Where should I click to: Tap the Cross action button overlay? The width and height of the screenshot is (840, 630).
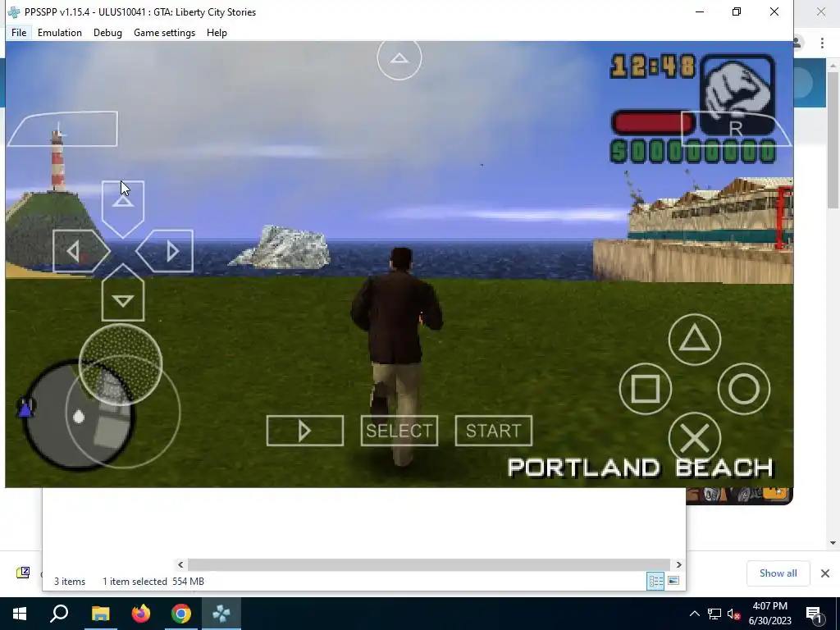[694, 438]
